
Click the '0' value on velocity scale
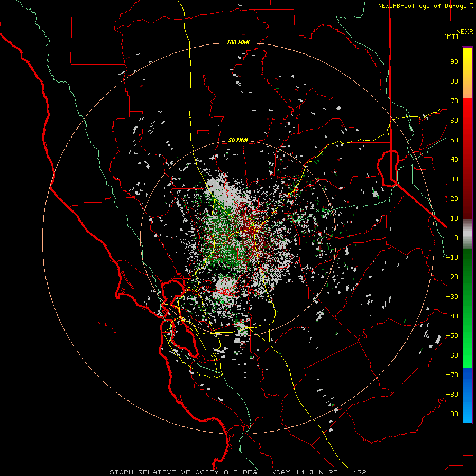tap(456, 238)
